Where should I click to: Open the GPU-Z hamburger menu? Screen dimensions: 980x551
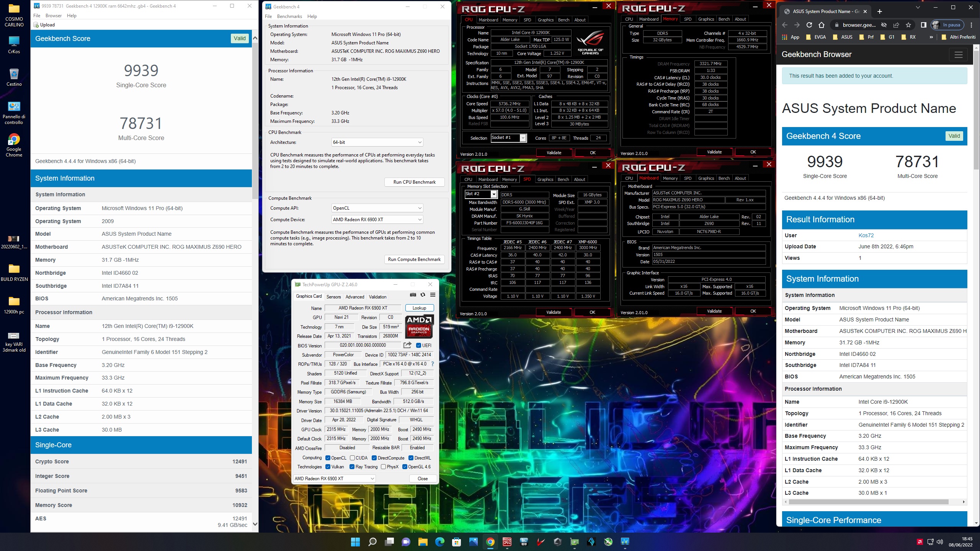[x=433, y=295]
